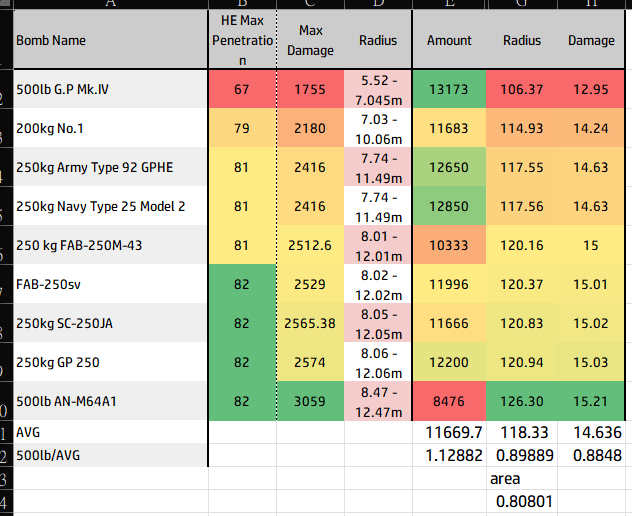Select the "Bomb Name" header cell
This screenshot has height=516, width=632.
tap(110, 41)
